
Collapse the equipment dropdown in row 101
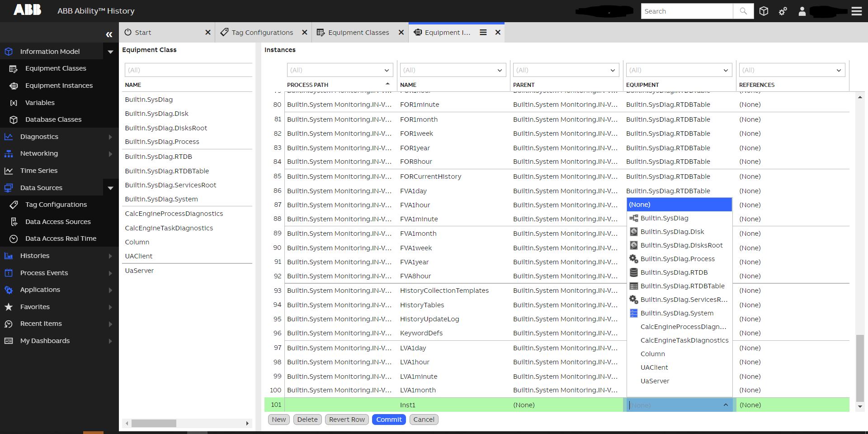coord(726,405)
